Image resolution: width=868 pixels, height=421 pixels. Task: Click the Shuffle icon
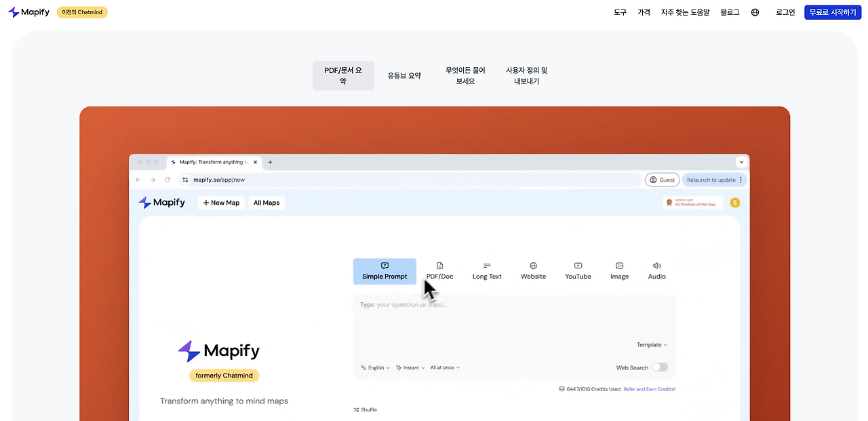click(356, 409)
